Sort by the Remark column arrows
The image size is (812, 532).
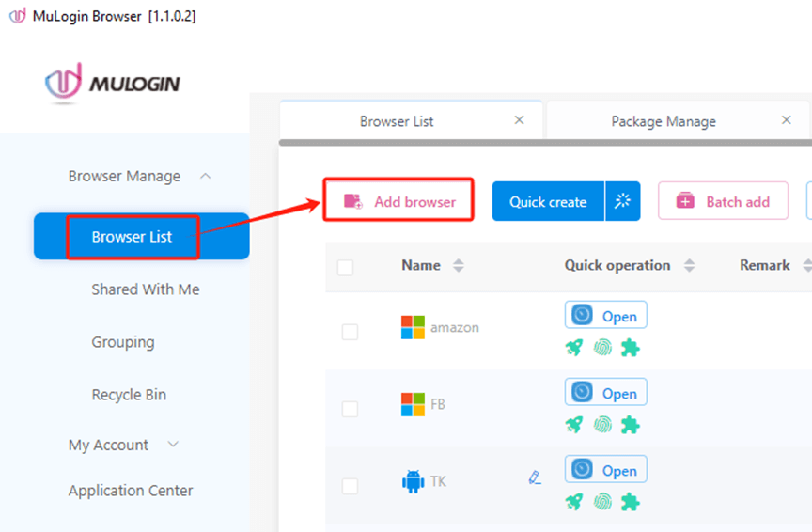tap(807, 266)
